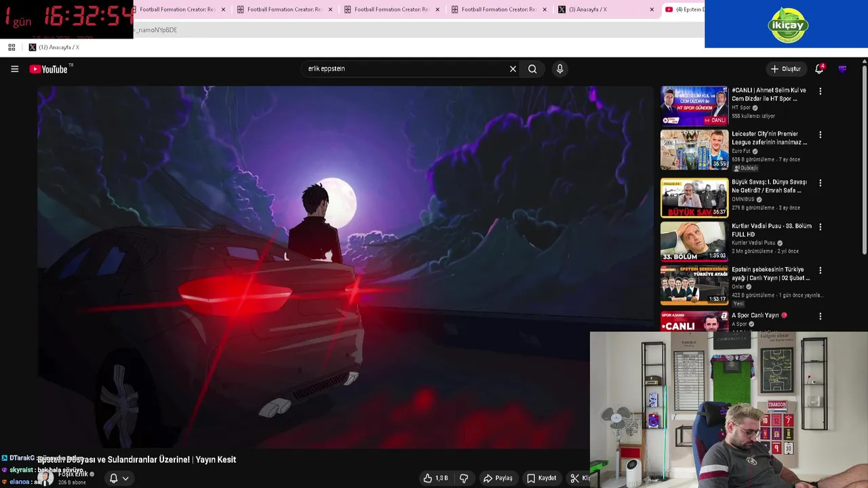Open the Fosix Erlik channel name
This screenshot has height=488, width=868.
73,474
